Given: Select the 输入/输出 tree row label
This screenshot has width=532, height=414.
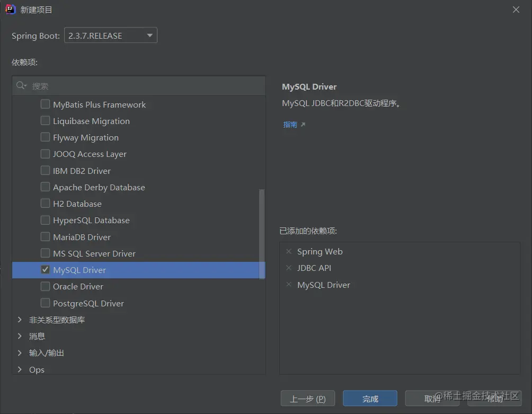Looking at the screenshot, I should (47, 353).
